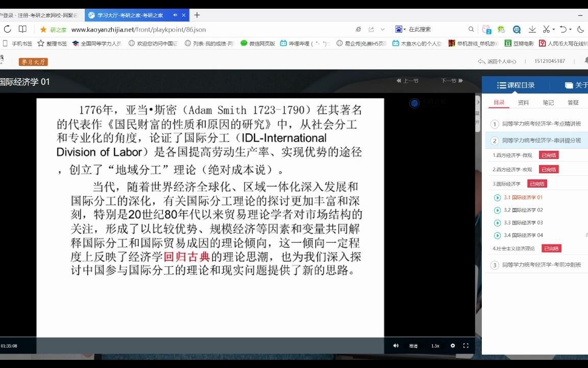The height and width of the screenshot is (368, 588).
Task: Click the screenshot scissors icon in the toolbar
Action: click(x=546, y=29)
